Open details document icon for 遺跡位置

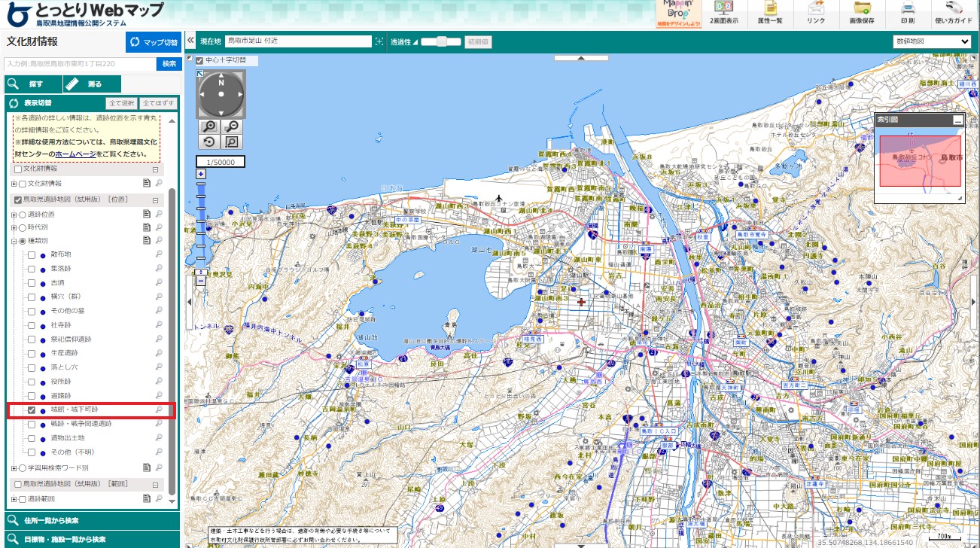coord(147,215)
